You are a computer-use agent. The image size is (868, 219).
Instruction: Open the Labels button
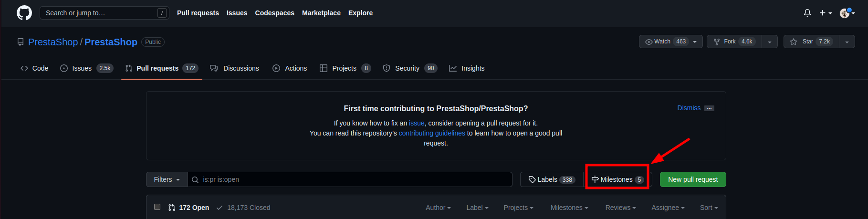(552, 179)
